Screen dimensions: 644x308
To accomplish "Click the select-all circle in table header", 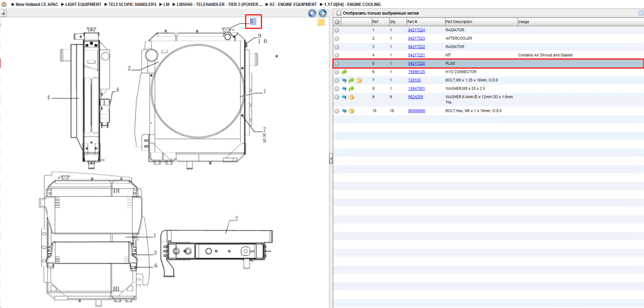I will click(x=337, y=22).
